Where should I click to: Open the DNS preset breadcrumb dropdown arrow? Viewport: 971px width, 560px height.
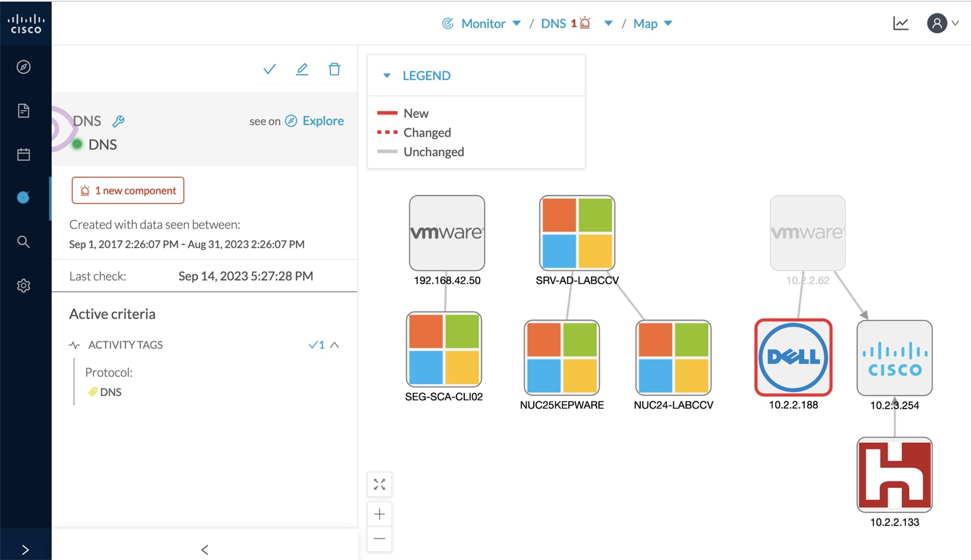click(609, 23)
